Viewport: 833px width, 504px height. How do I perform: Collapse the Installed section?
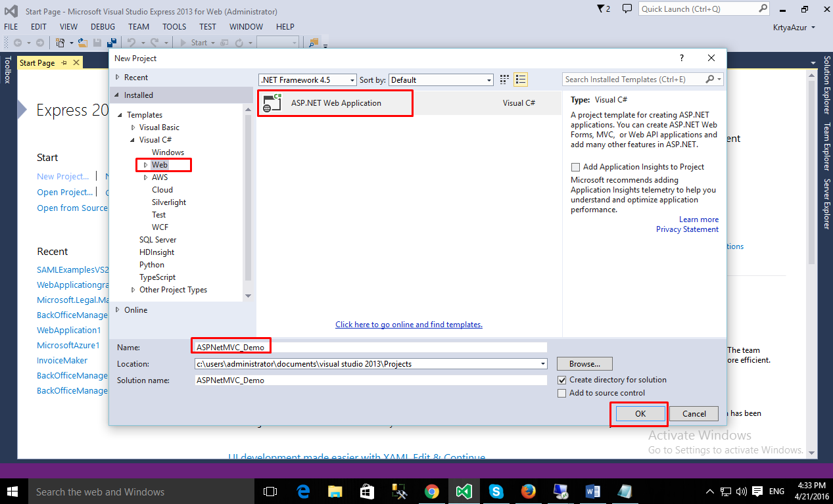[118, 95]
